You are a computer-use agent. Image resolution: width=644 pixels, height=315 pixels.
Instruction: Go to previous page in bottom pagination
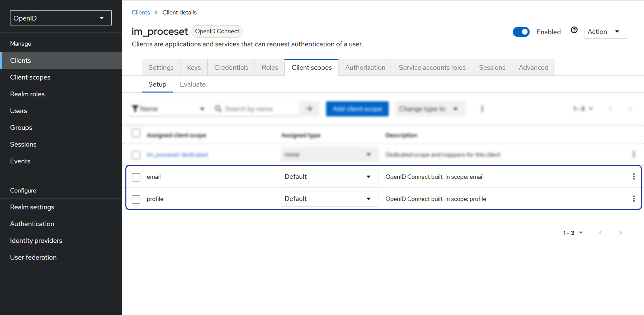click(600, 232)
